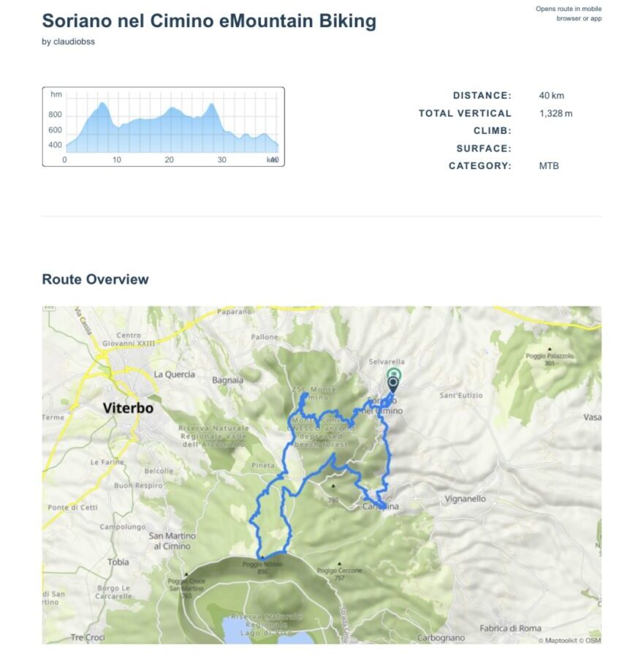Click the Poggio Nibbio summit marker
This screenshot has height=672, width=638.
click(x=262, y=557)
